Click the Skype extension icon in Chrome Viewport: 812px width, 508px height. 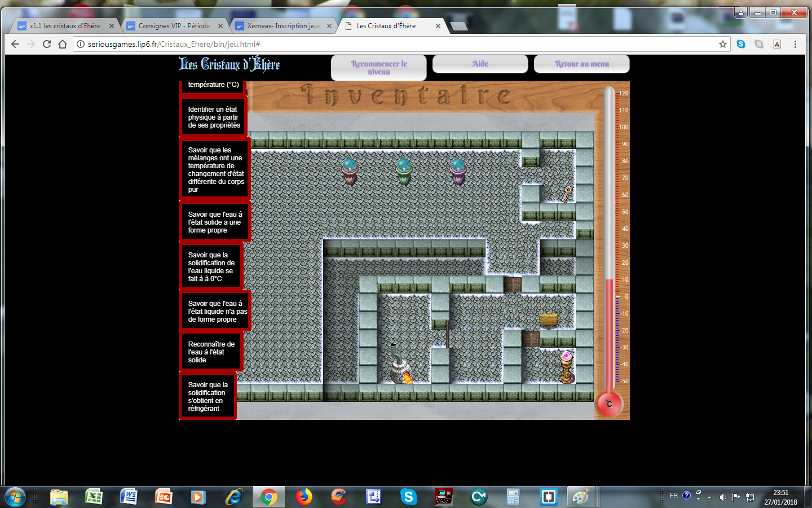pos(741,44)
